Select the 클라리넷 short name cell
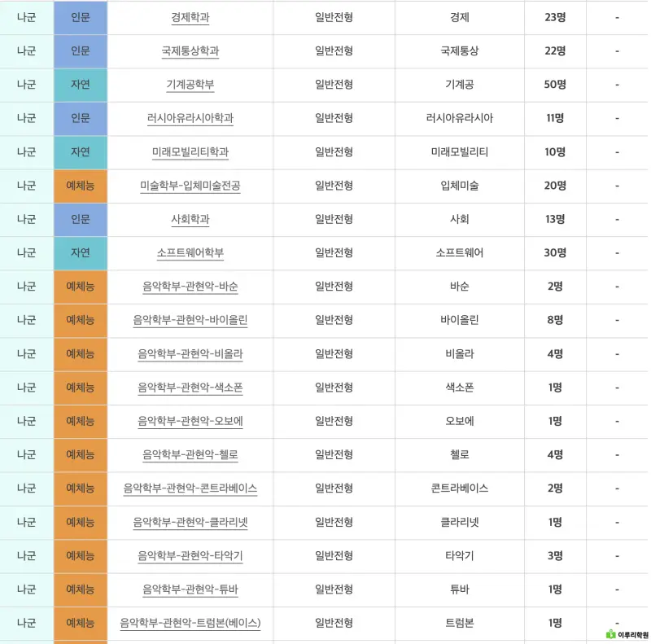This screenshot has width=651, height=644. click(460, 522)
